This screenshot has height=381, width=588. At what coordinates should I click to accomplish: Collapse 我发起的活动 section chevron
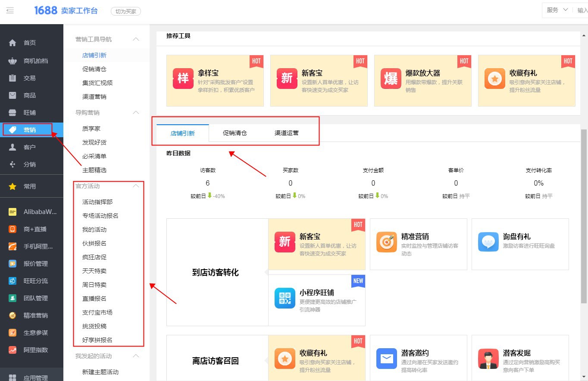click(136, 356)
